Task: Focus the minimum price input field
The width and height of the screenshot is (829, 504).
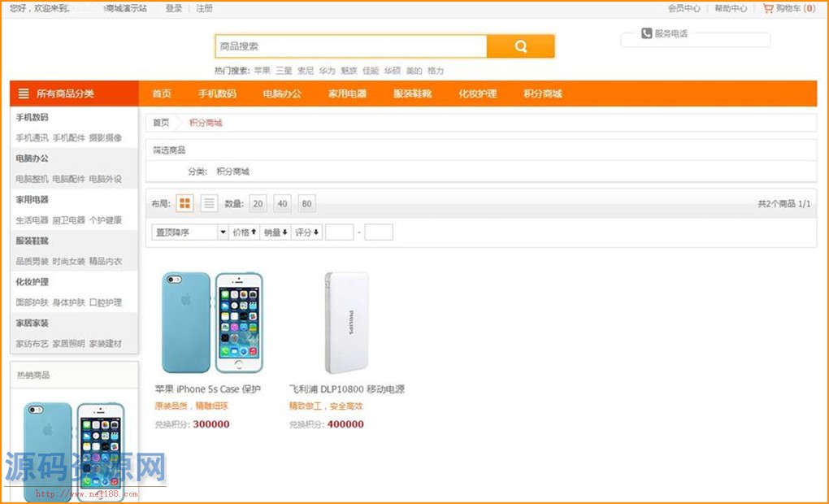Action: coord(340,232)
